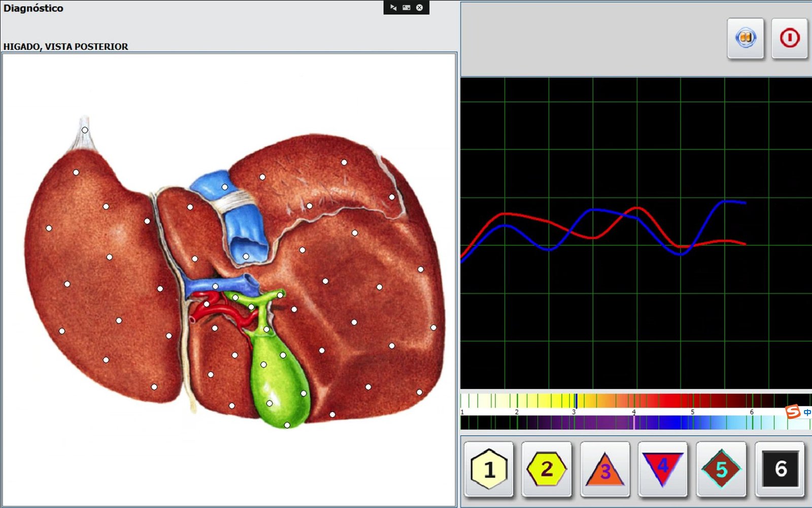Toggle the Chinese input mode indicator
Screen dimensions: 812x508
click(x=807, y=413)
